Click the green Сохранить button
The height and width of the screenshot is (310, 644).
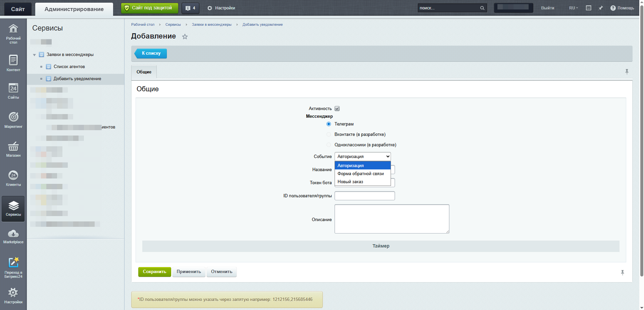tap(154, 272)
